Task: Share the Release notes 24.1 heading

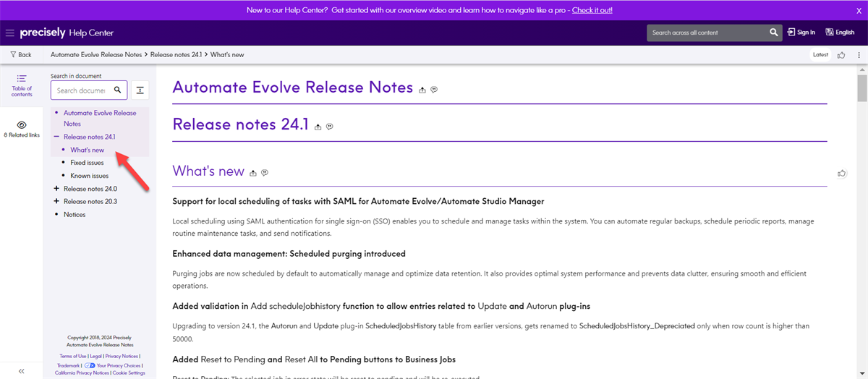Action: coord(318,127)
